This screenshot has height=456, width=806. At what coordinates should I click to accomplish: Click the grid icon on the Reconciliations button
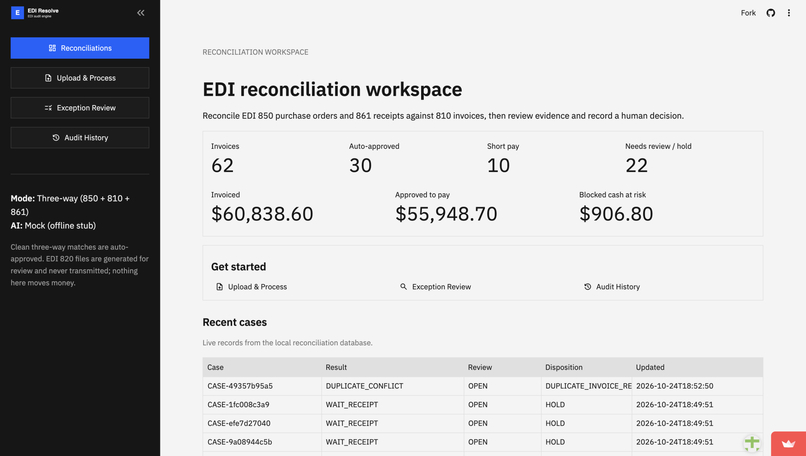52,48
